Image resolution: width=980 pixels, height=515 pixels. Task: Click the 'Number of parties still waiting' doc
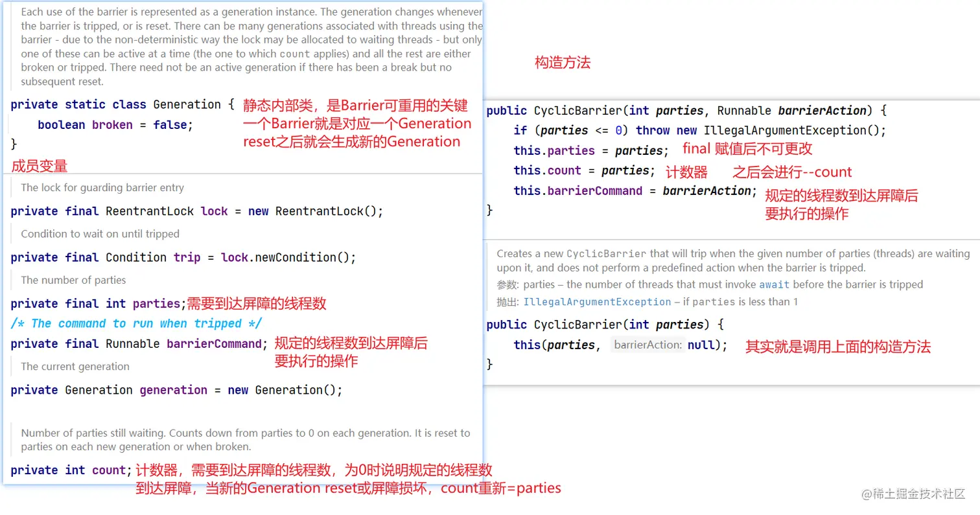tap(246, 440)
